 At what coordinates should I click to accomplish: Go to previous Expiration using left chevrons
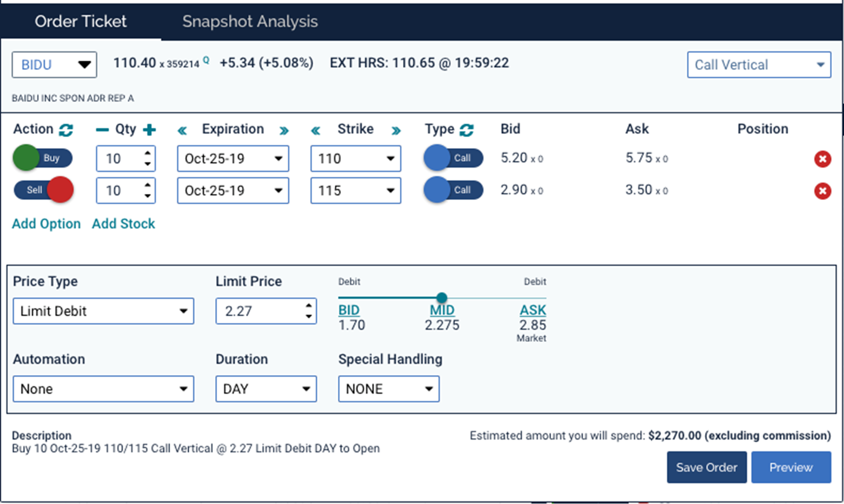point(182,130)
